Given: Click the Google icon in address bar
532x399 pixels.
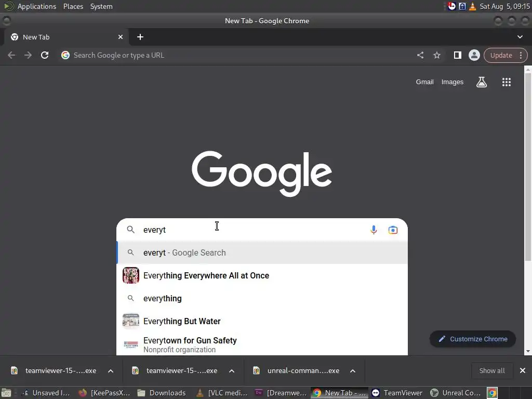Looking at the screenshot, I should tap(65, 55).
